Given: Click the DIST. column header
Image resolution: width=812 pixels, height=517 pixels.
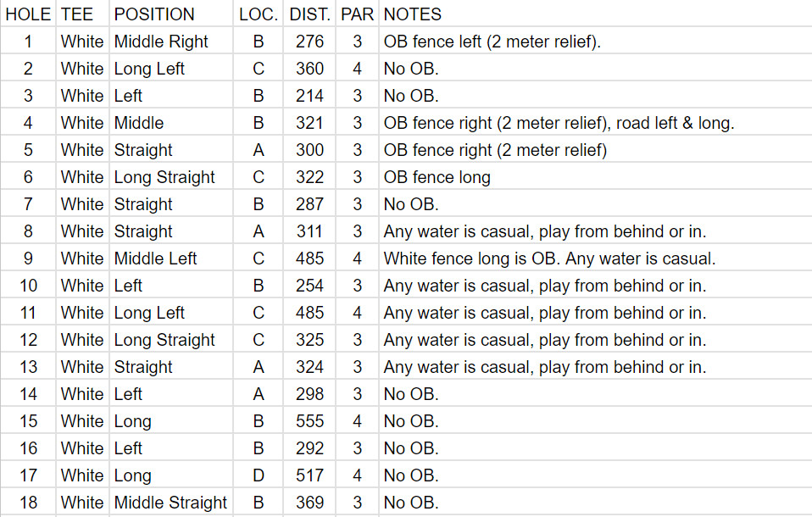Looking at the screenshot, I should point(309,14).
